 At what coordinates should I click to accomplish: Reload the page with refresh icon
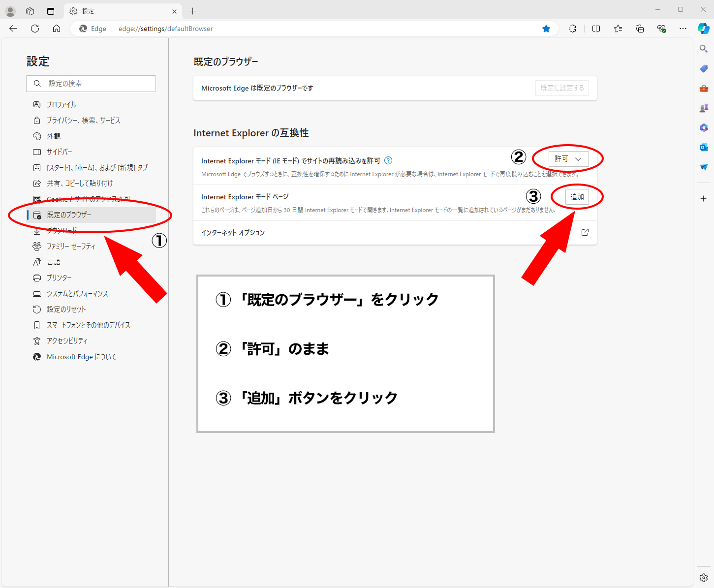click(35, 29)
